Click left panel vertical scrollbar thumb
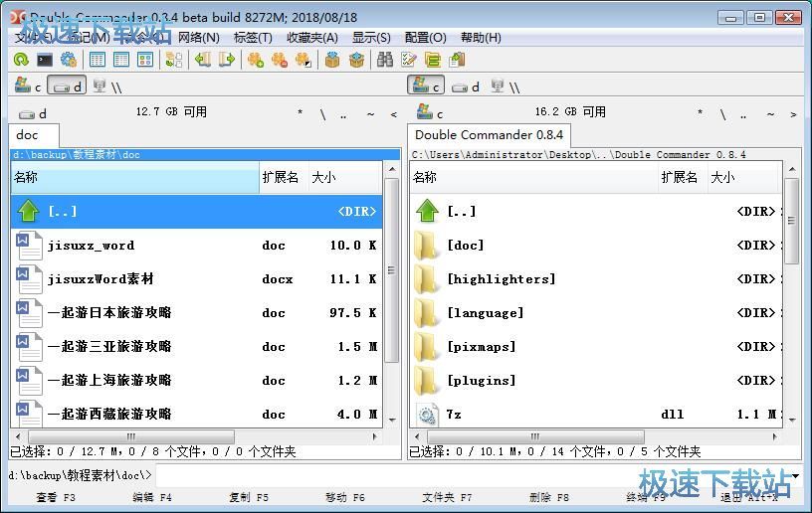 392,270
